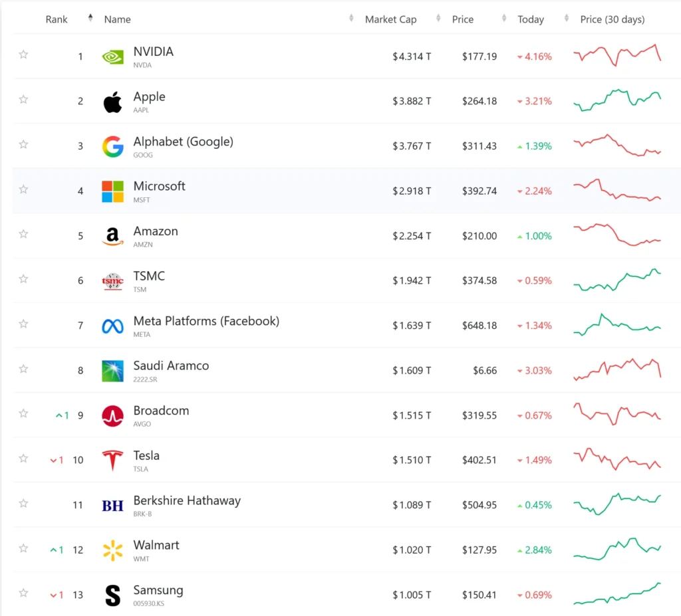Click the NVIDIA logo icon
681x616 pixels.
pyautogui.click(x=112, y=57)
